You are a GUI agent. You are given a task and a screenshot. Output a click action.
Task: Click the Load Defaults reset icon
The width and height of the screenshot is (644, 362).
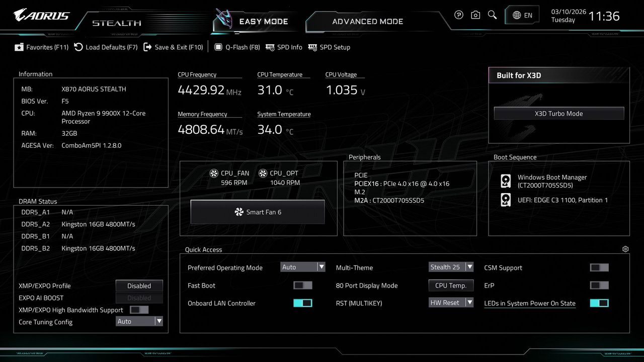(78, 47)
